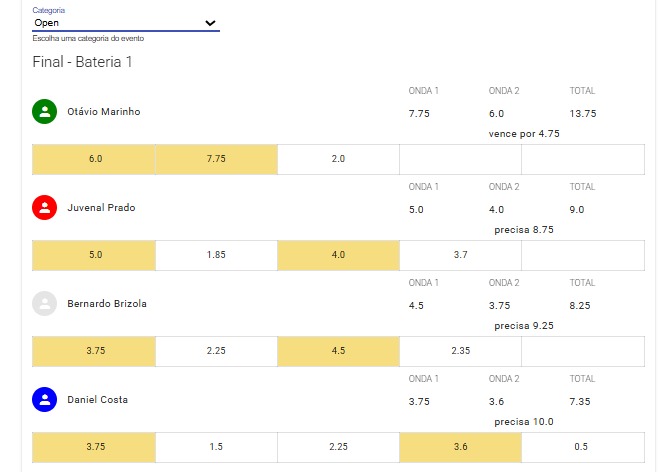Open the Categoria dropdown showing Open
Image resolution: width=672 pixels, height=472 pixels.
(126, 23)
